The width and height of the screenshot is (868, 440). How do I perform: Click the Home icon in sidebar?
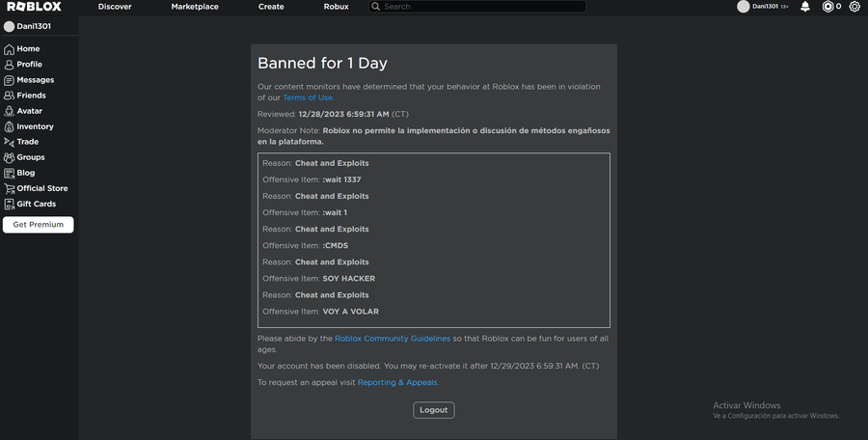pos(9,49)
